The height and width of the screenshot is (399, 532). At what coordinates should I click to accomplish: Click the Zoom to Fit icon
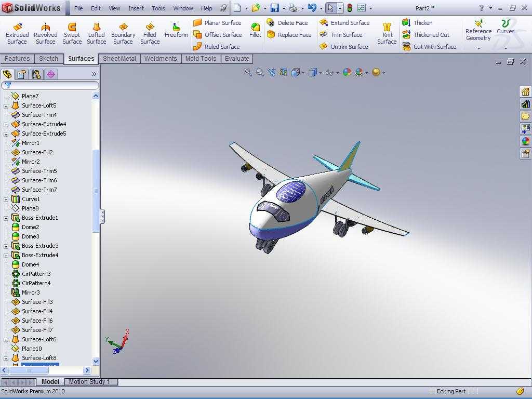tap(248, 72)
